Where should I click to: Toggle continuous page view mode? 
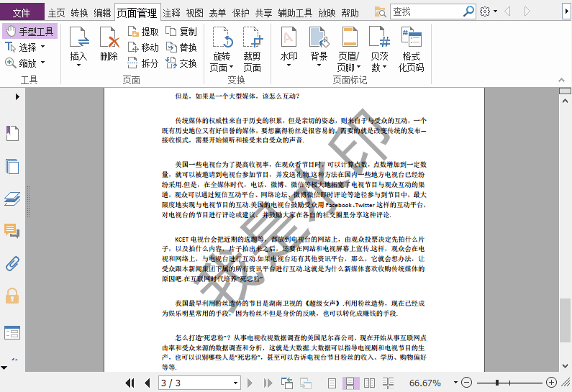pos(350,383)
